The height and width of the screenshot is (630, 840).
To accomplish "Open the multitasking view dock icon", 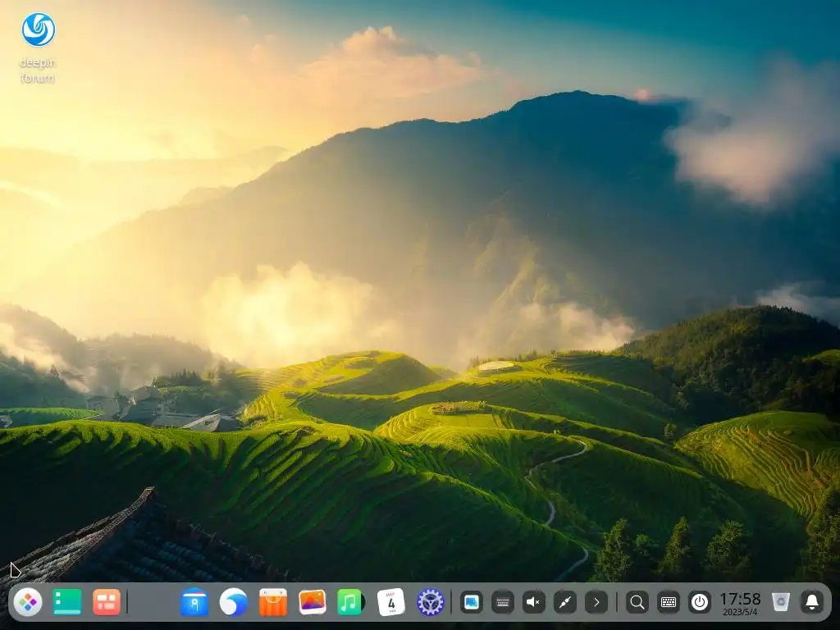I will pos(107,602).
